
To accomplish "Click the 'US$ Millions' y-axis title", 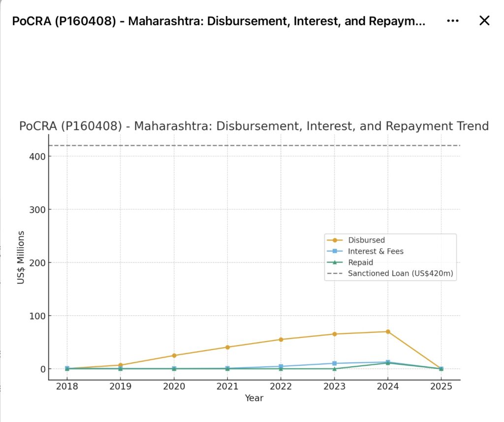I will coord(21,257).
